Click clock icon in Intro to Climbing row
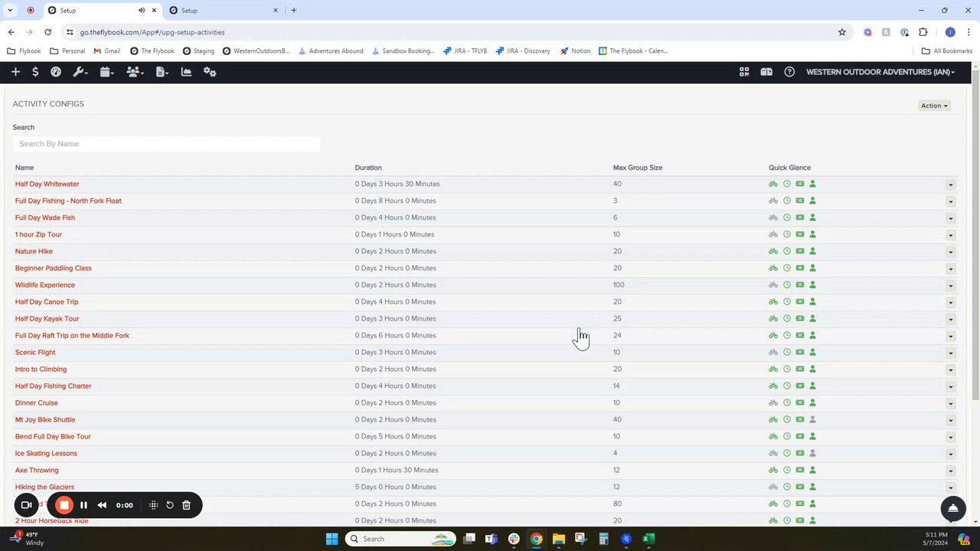Screen dimensions: 980x551 [x=786, y=369]
